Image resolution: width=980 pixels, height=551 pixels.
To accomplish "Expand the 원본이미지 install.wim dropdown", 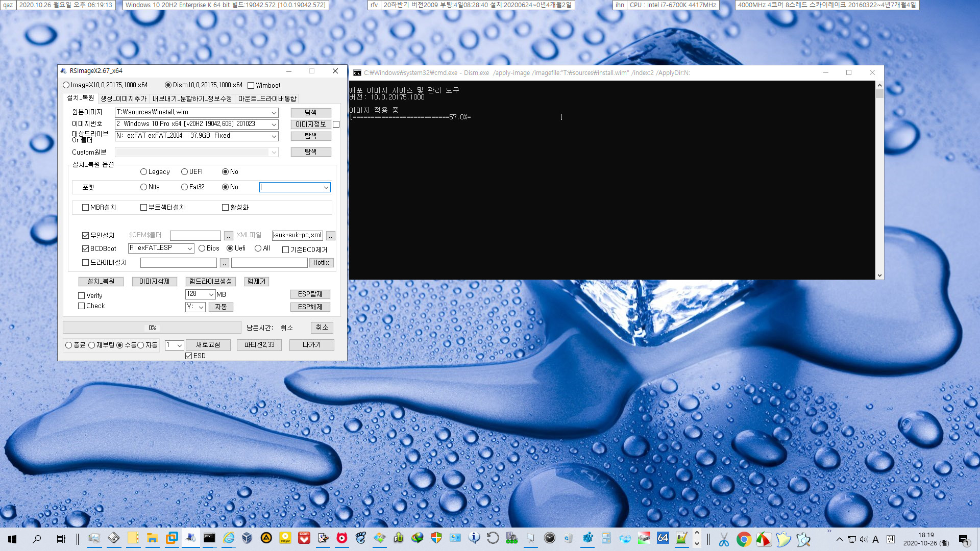I will click(274, 113).
